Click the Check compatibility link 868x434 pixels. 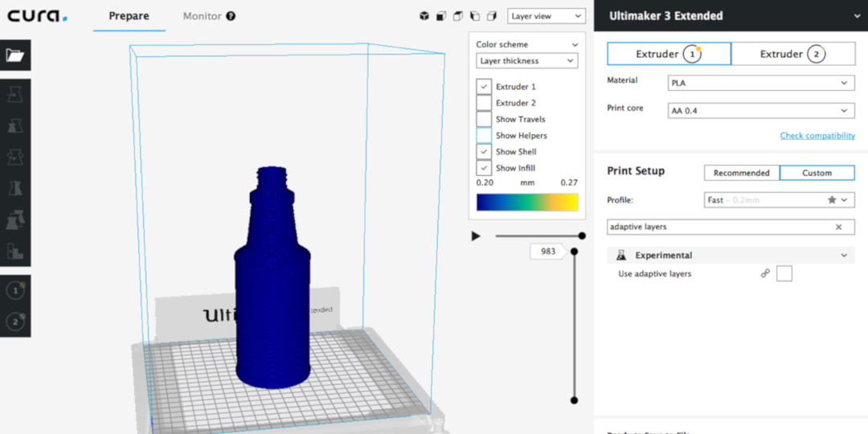(817, 136)
